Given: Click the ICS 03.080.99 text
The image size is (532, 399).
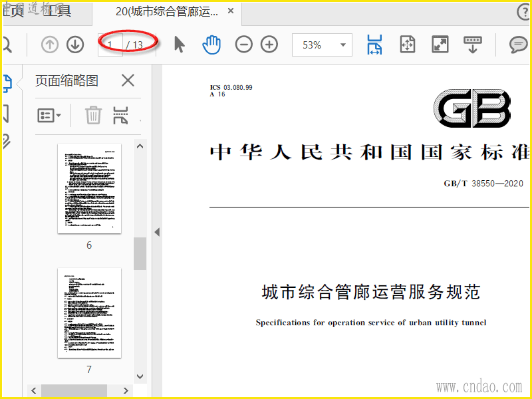Looking at the screenshot, I should point(231,88).
